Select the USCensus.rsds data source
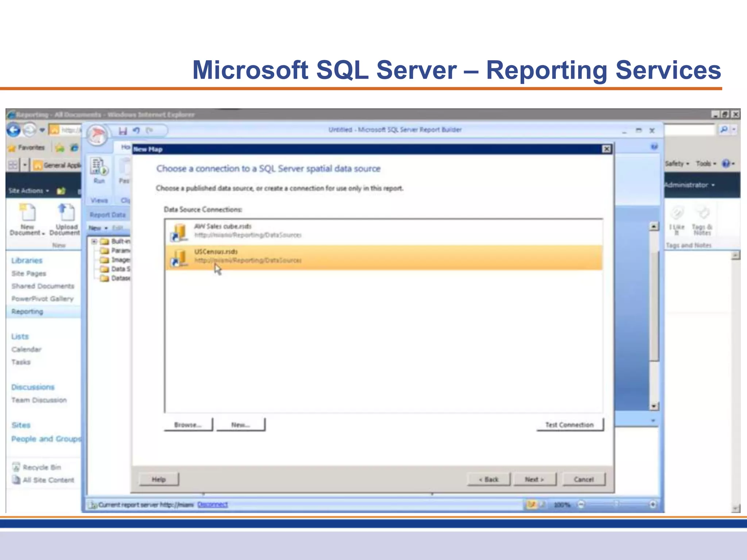 pos(384,257)
